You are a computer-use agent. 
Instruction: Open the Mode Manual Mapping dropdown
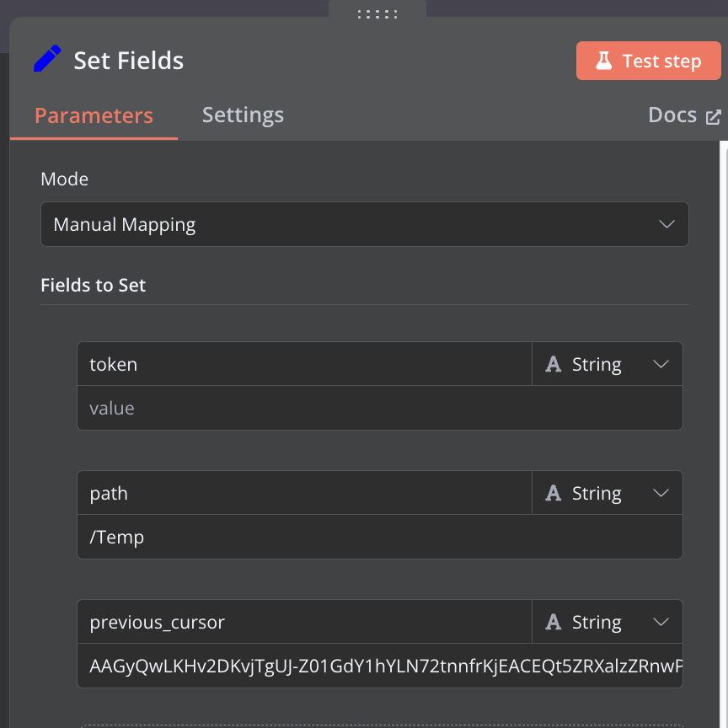[365, 224]
